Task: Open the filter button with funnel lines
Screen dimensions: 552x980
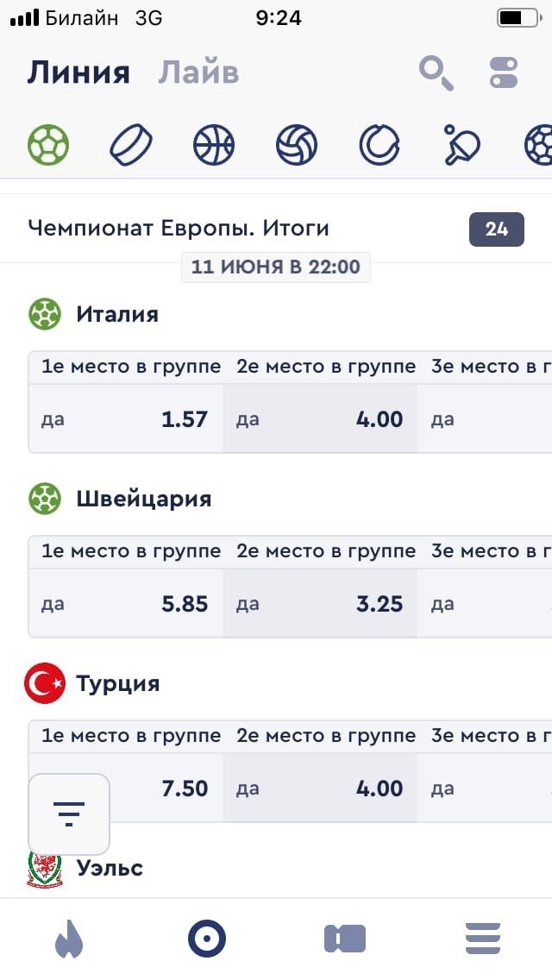Action: 69,814
